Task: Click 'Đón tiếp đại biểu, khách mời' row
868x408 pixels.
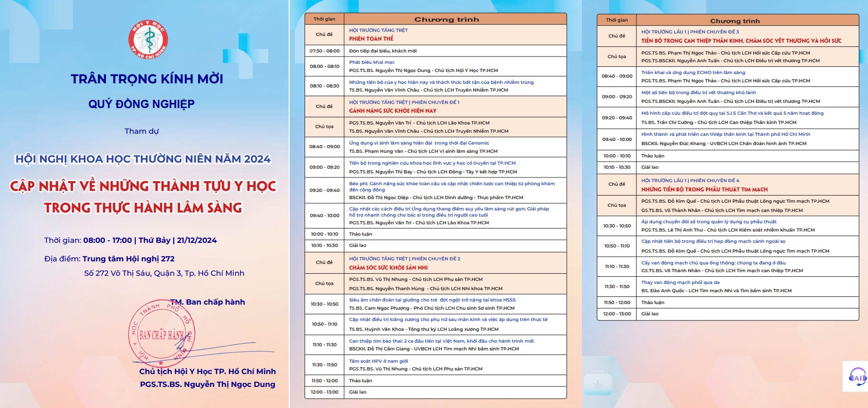Action: [383, 51]
